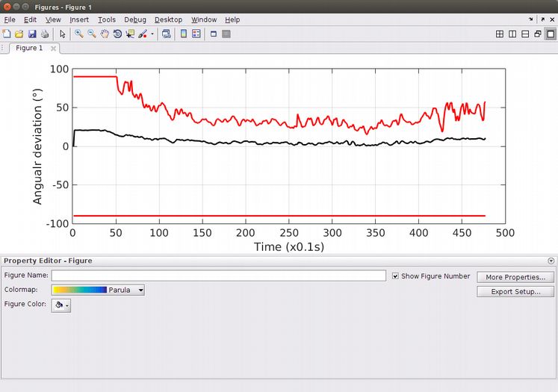
Task: Select the Edit Plot arrow tool
Action: pyautogui.click(x=63, y=34)
